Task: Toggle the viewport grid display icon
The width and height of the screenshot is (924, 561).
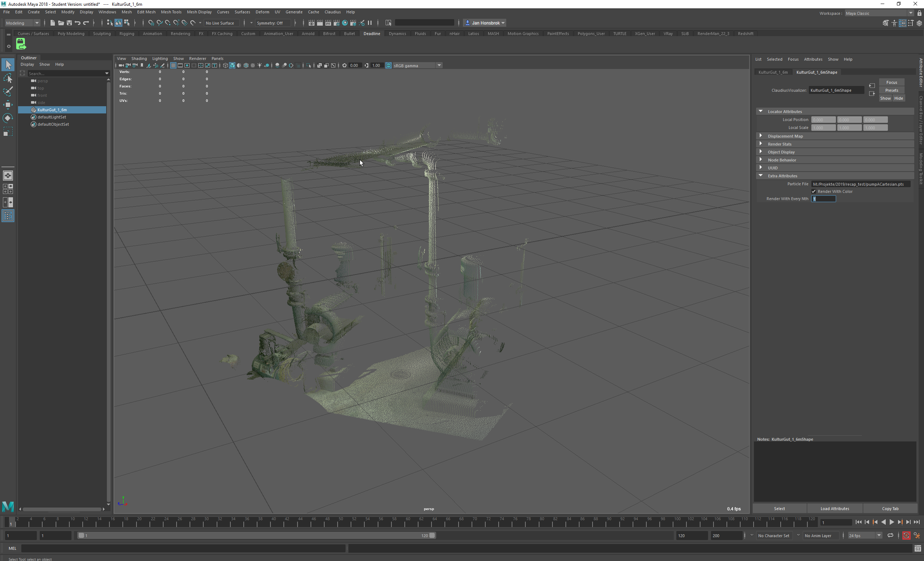Action: 173,65
